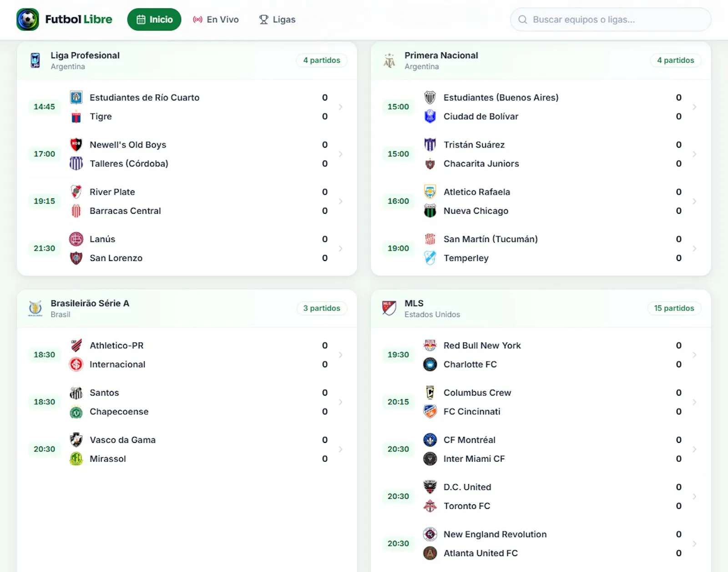Open the Inicio tab
The width and height of the screenshot is (728, 572).
[154, 20]
